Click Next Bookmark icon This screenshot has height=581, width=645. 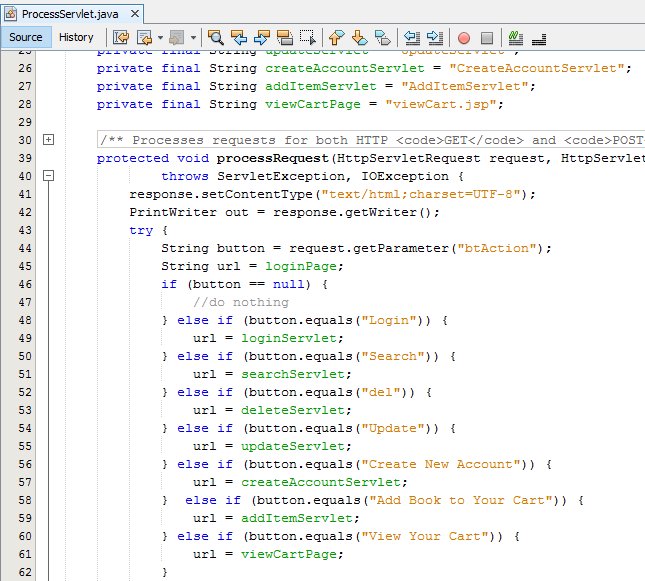coord(360,37)
